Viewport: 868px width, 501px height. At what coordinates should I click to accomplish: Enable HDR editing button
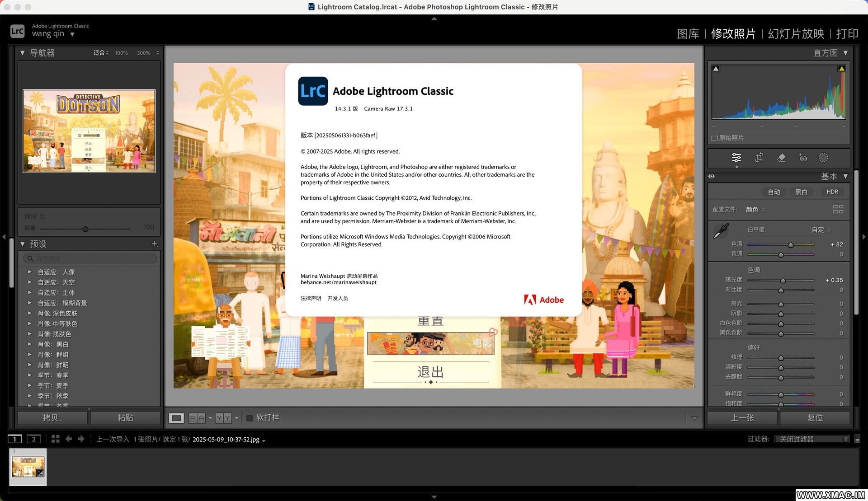coord(832,192)
